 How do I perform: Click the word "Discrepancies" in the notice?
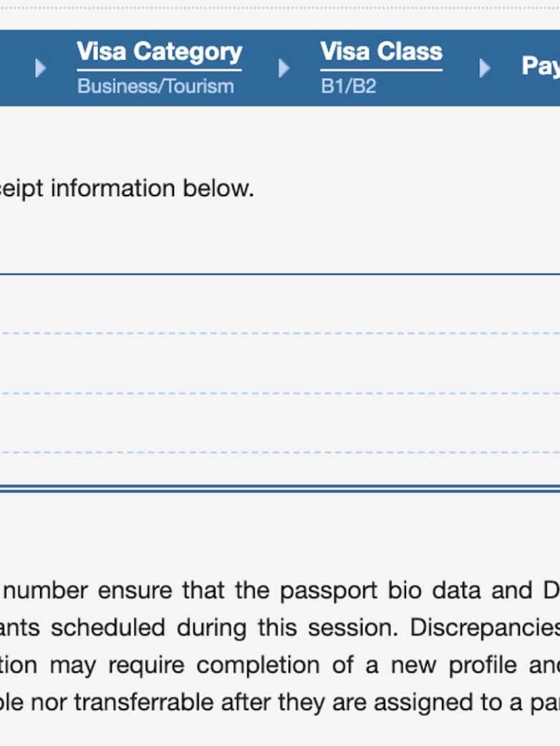pyautogui.click(x=484, y=628)
